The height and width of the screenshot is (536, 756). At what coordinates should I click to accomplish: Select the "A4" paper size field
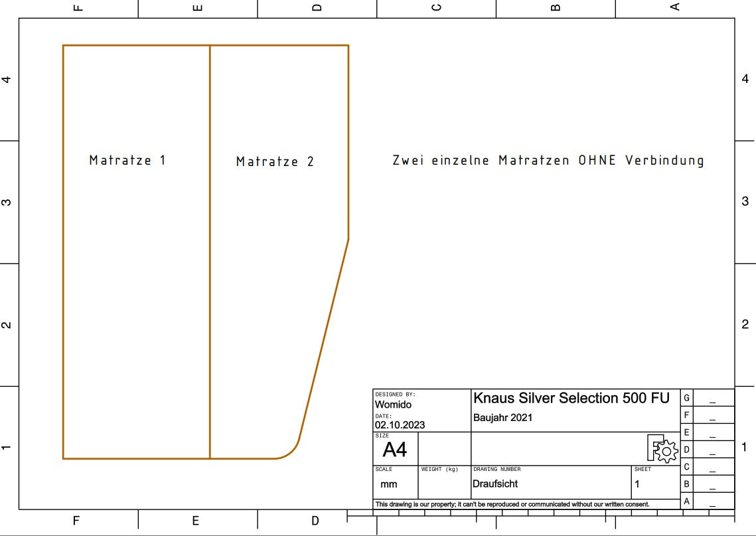394,450
